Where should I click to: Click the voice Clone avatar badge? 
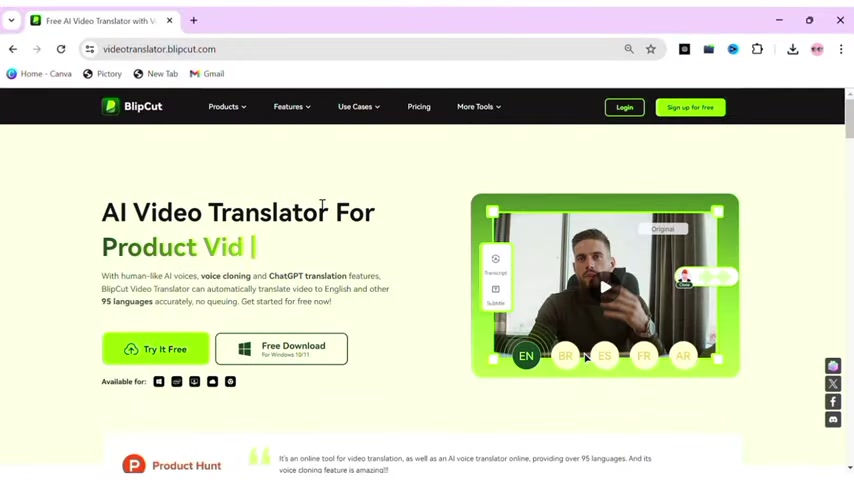tap(685, 277)
